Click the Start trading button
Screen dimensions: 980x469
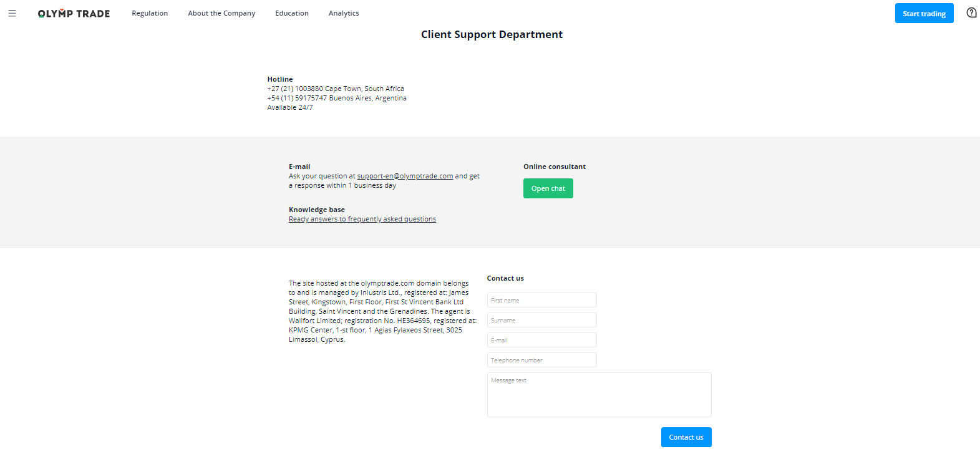coord(924,13)
